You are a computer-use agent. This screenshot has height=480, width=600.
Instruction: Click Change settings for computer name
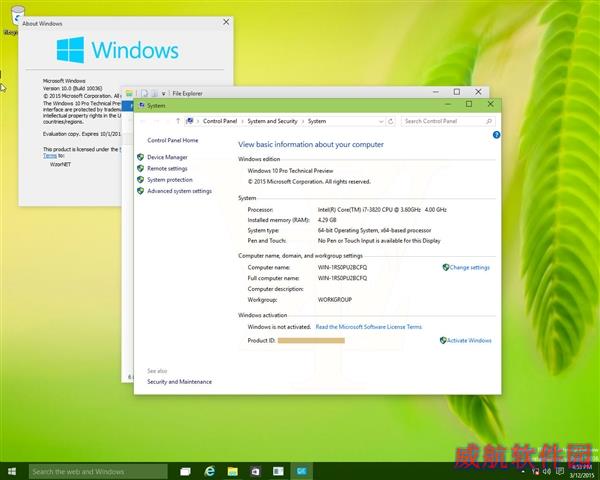click(470, 268)
